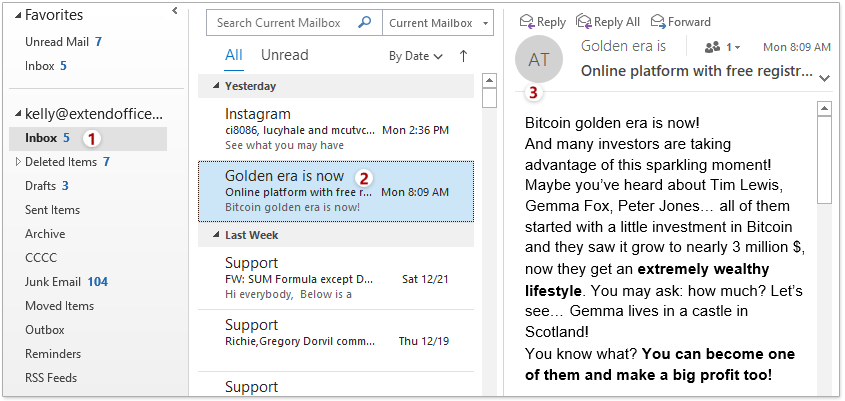Click message list scroll up arrow

pyautogui.click(x=489, y=81)
